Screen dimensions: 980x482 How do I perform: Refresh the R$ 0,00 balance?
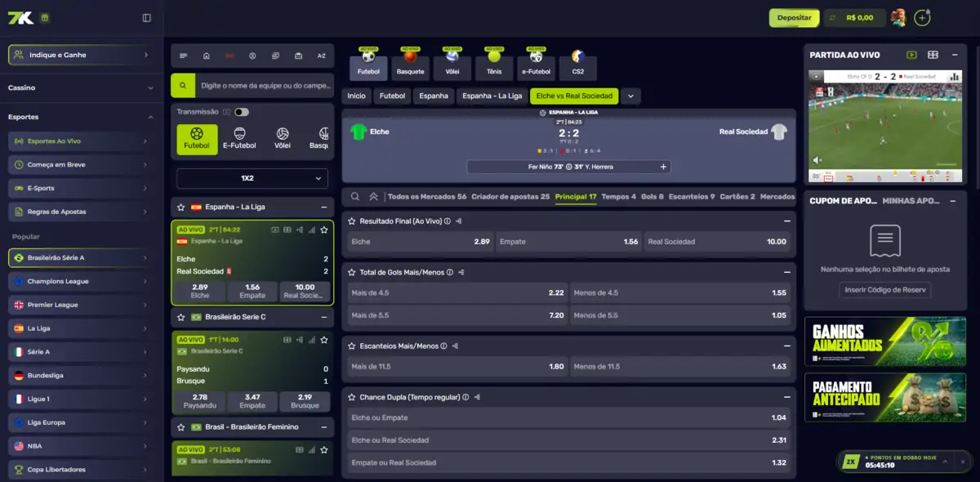834,17
